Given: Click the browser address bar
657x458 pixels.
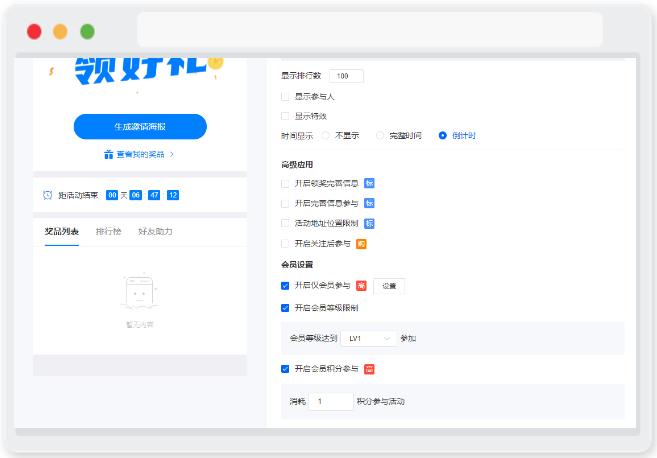Looking at the screenshot, I should [x=370, y=29].
